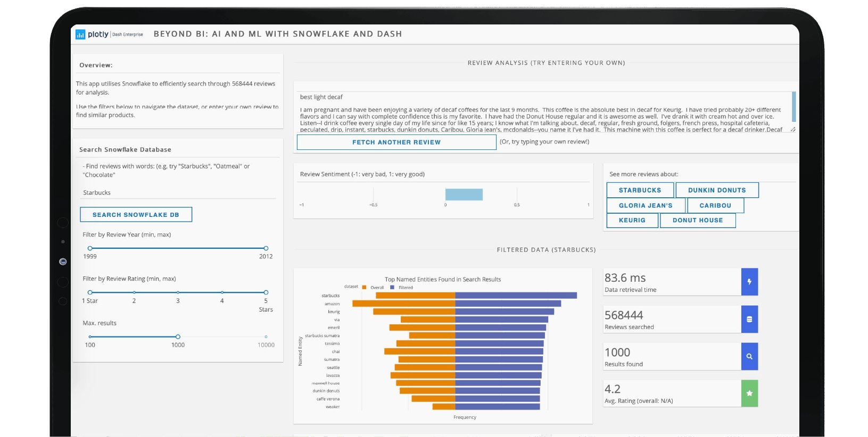Click the green star average rating icon
This screenshot has width=868, height=437.
click(x=749, y=393)
